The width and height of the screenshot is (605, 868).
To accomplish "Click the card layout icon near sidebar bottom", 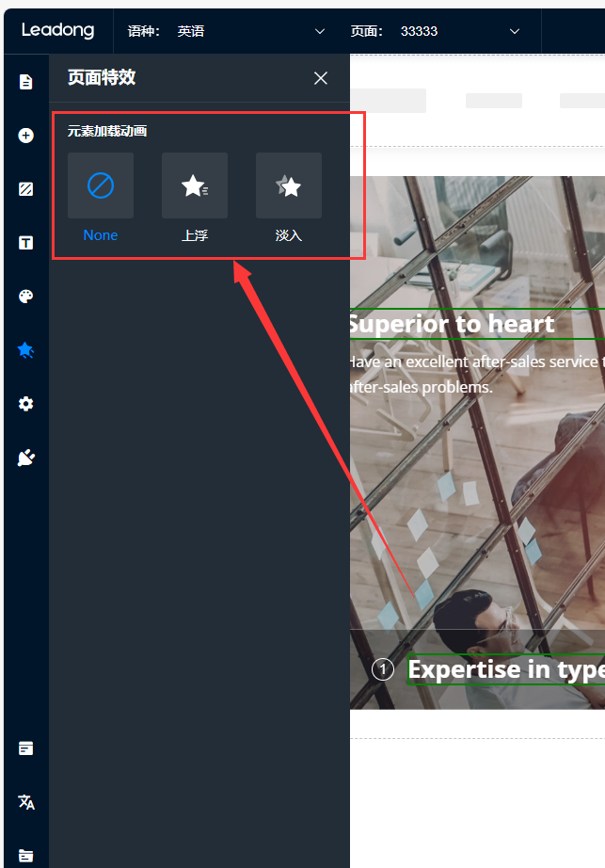I will click(25, 748).
